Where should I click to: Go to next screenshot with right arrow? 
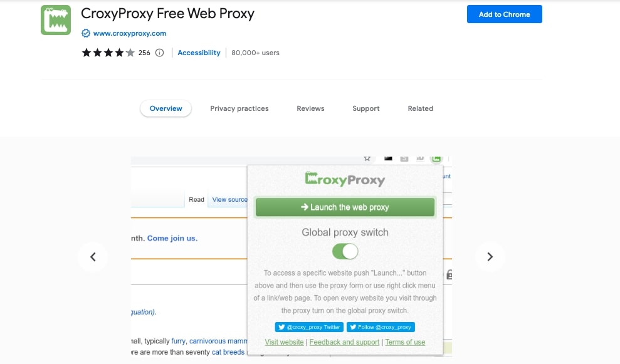coord(490,257)
